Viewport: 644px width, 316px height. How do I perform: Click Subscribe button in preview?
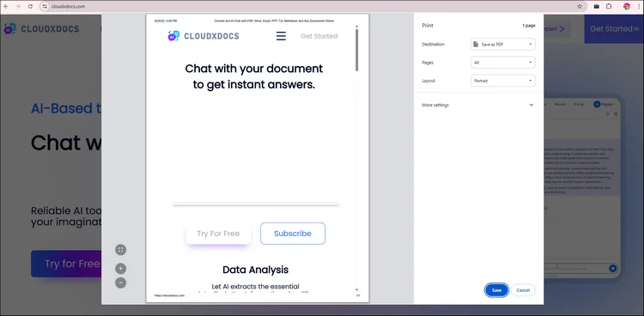point(293,234)
